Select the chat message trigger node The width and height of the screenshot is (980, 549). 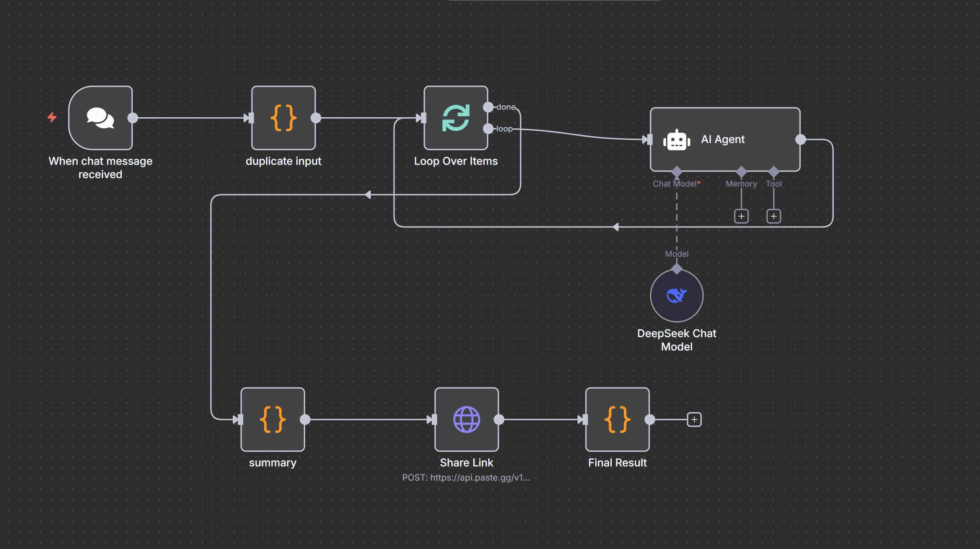tap(100, 118)
